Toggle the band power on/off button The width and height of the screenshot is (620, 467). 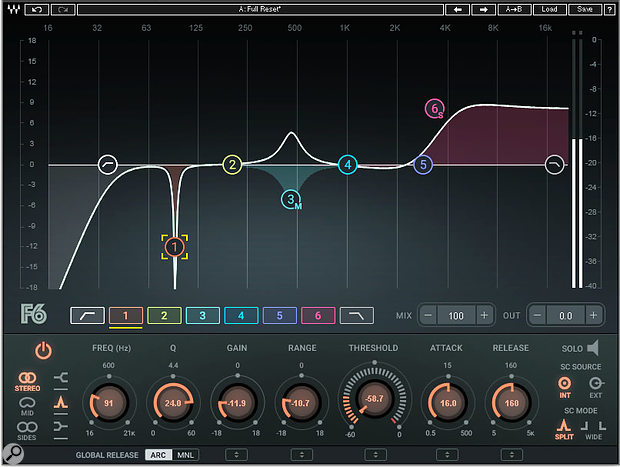pos(43,351)
